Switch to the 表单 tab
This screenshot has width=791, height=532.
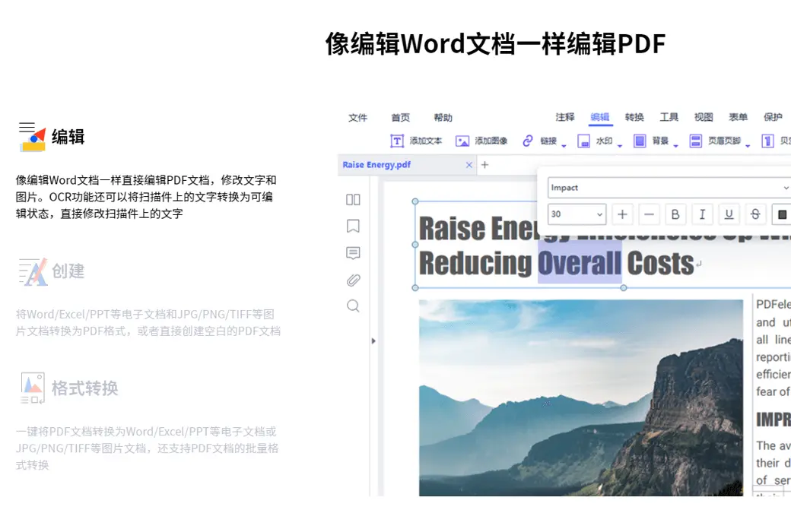pyautogui.click(x=738, y=117)
